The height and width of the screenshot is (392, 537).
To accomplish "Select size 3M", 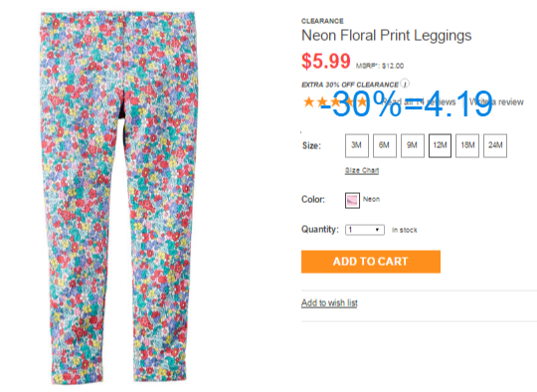I will tap(357, 145).
